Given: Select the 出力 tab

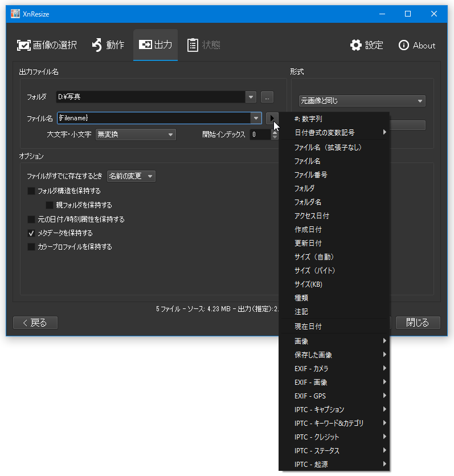Looking at the screenshot, I should [x=156, y=45].
